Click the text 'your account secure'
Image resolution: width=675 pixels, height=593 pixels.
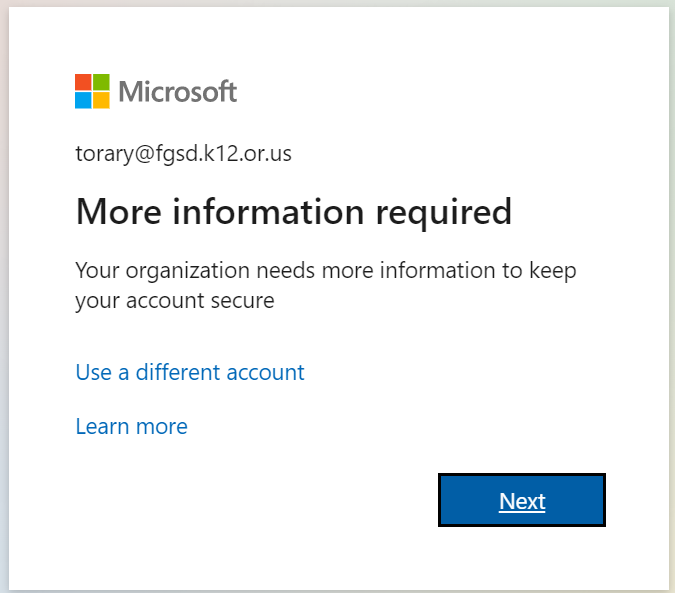click(x=175, y=301)
